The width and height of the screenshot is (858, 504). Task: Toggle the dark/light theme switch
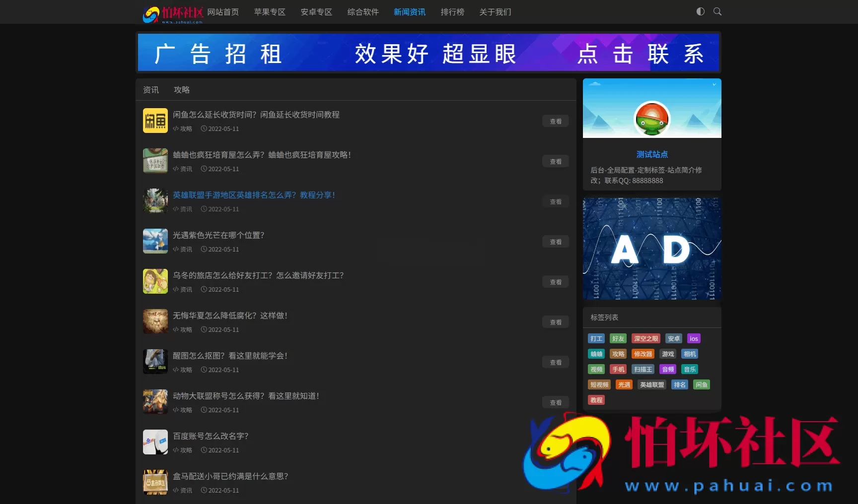point(700,11)
